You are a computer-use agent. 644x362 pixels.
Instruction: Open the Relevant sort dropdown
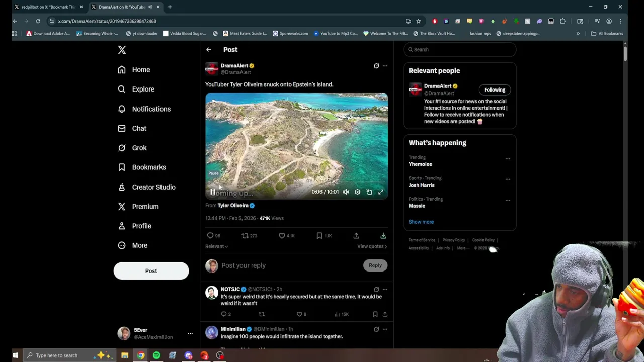click(x=216, y=246)
